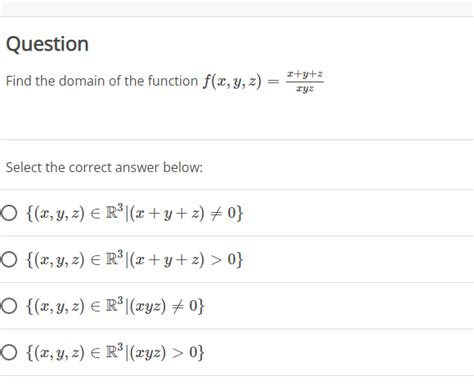Pick the radio button for (xyz) ≠ 0
Screen dimensions: 474x389
tap(9, 306)
